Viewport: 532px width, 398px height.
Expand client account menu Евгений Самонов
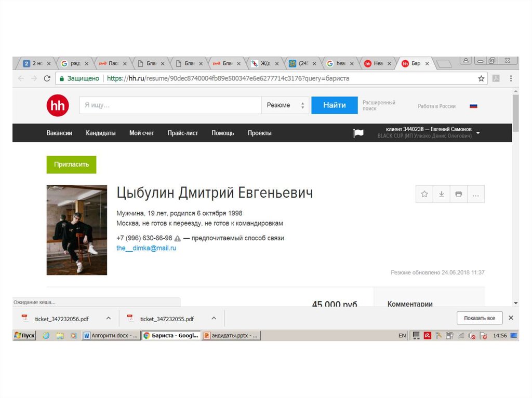[478, 133]
